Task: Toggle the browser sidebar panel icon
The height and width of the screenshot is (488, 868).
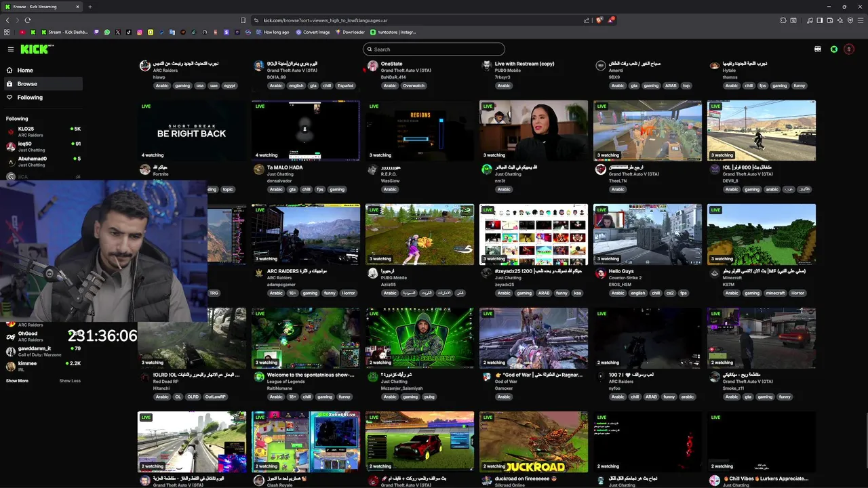Action: click(820, 20)
